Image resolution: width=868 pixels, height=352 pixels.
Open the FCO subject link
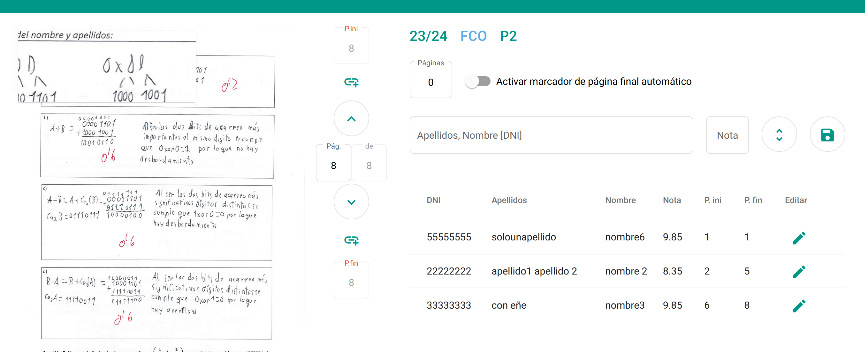473,36
